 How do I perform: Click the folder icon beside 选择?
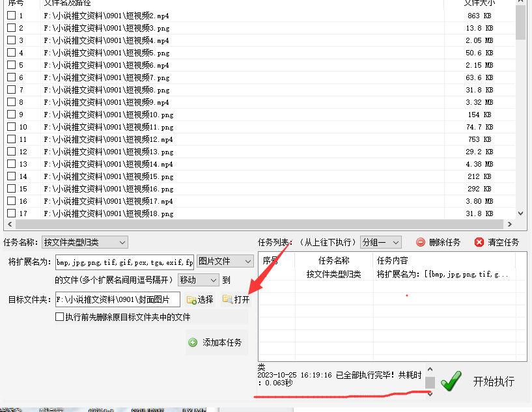pyautogui.click(x=191, y=300)
